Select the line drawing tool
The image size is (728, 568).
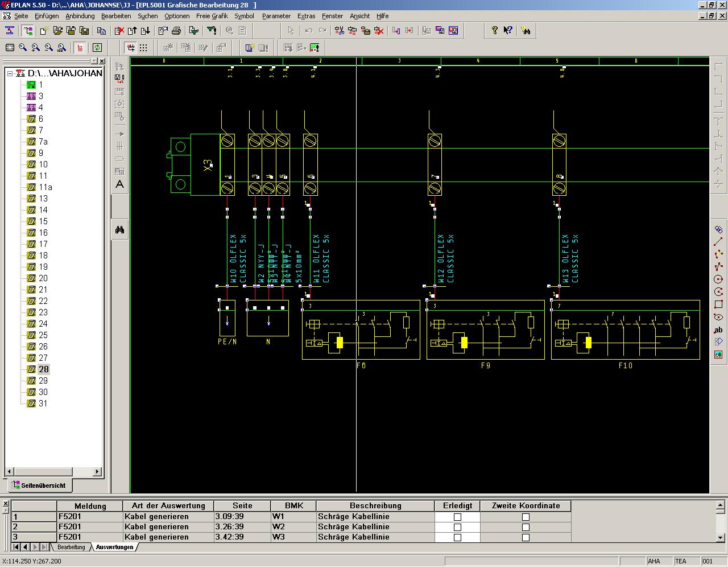[718, 242]
